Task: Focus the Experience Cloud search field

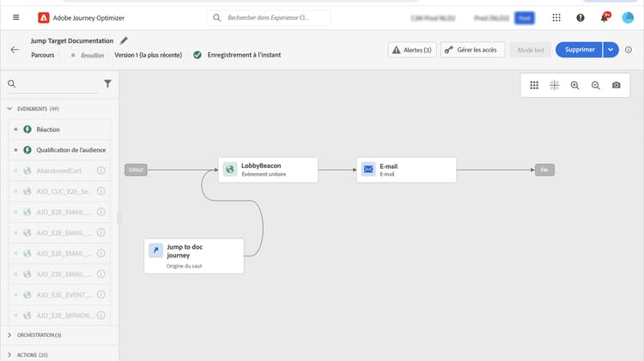Action: (269, 18)
